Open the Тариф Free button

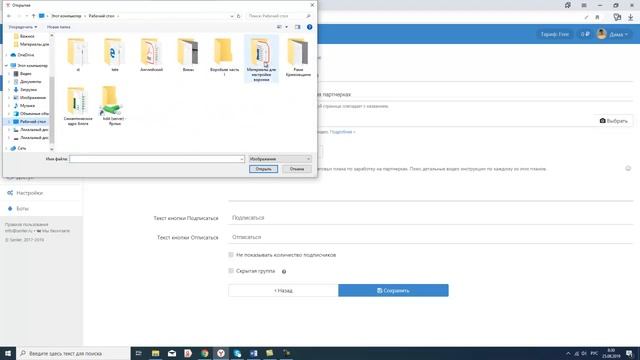(x=554, y=34)
